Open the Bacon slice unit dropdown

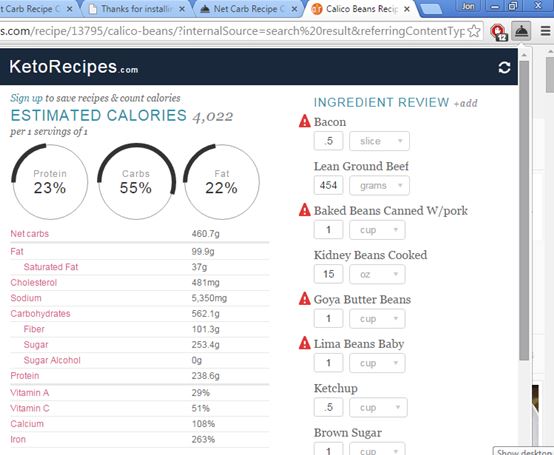(x=379, y=141)
